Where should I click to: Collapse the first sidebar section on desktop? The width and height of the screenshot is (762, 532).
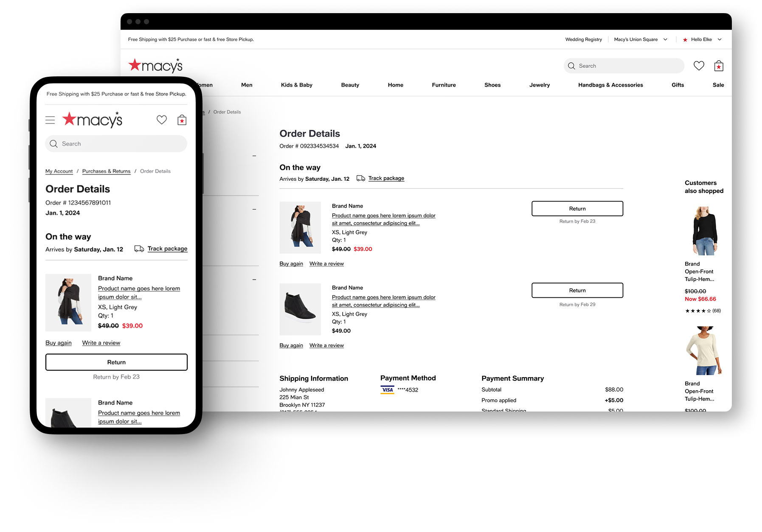[x=254, y=156]
